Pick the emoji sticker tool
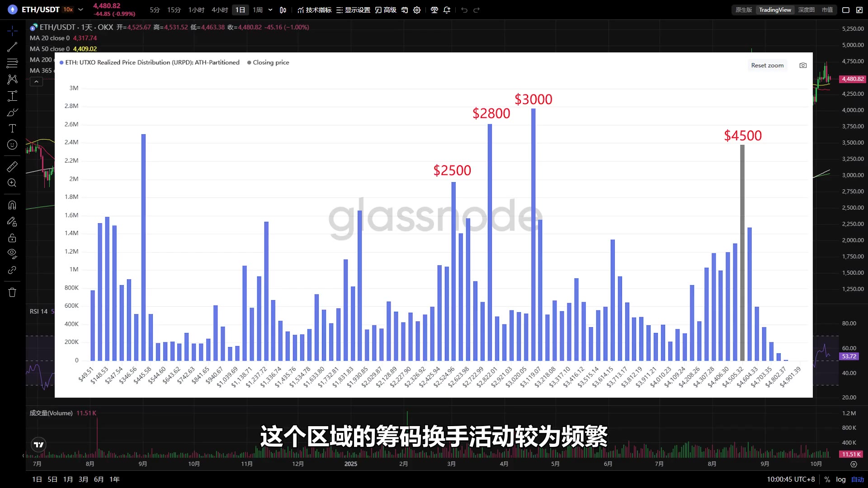 click(12, 145)
